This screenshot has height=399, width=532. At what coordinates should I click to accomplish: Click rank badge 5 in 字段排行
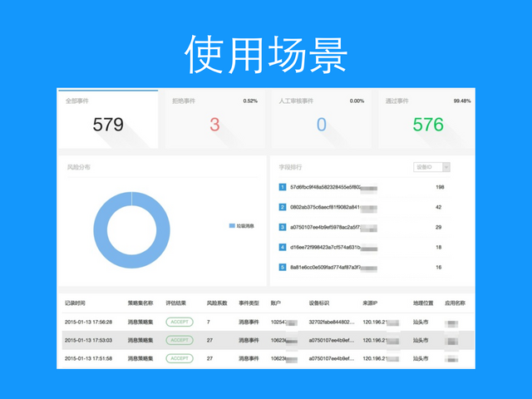(283, 268)
